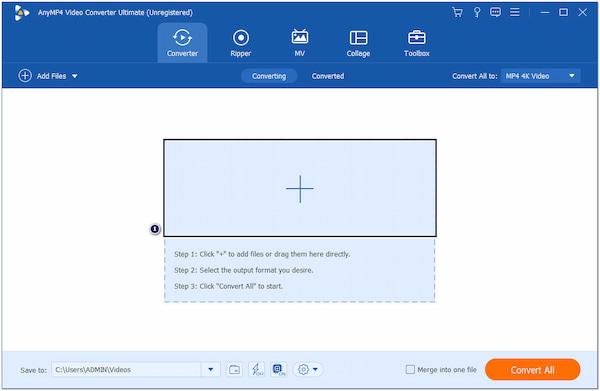Screen dimensions: 600x391
Task: Switch to the Ripper tab
Action: point(241,43)
